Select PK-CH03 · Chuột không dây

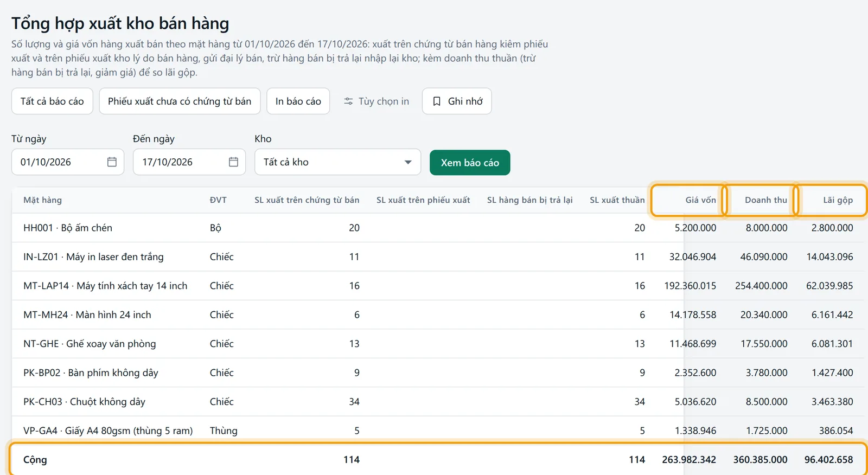coord(84,402)
